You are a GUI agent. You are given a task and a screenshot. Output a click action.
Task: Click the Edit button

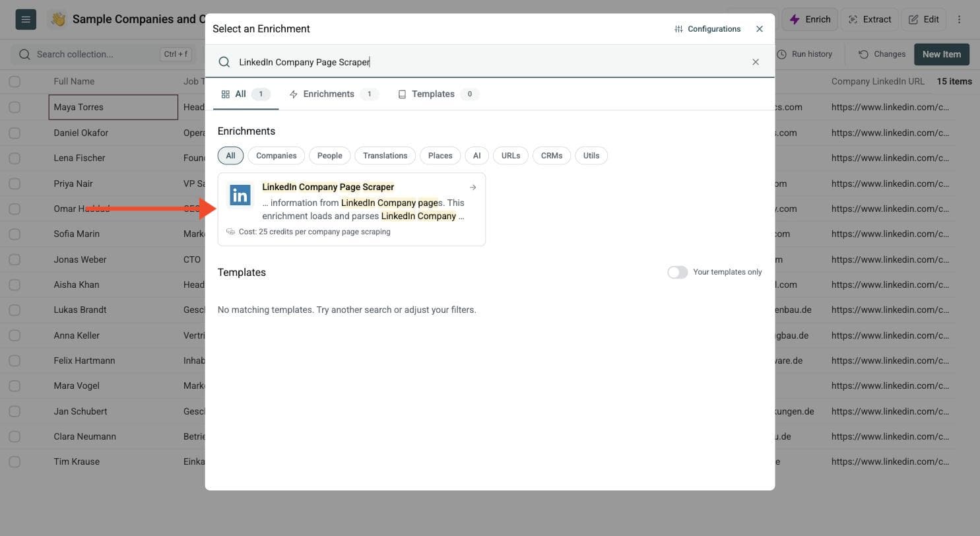pos(924,19)
